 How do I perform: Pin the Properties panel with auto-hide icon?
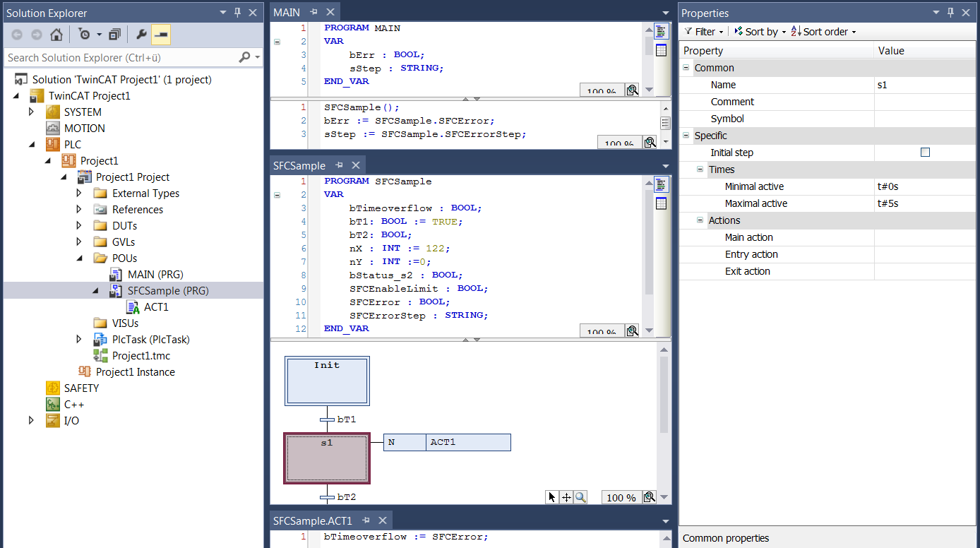950,13
